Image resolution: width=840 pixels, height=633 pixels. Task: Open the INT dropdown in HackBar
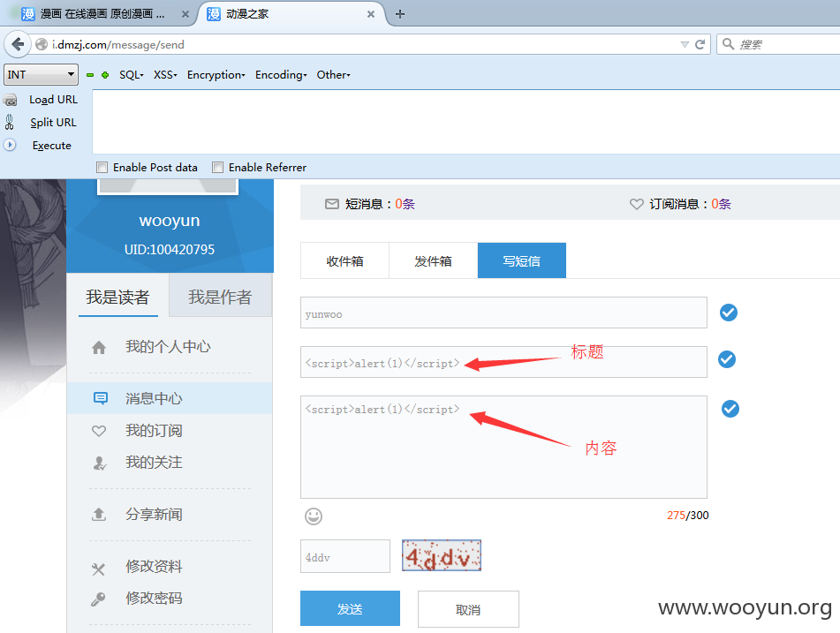42,74
